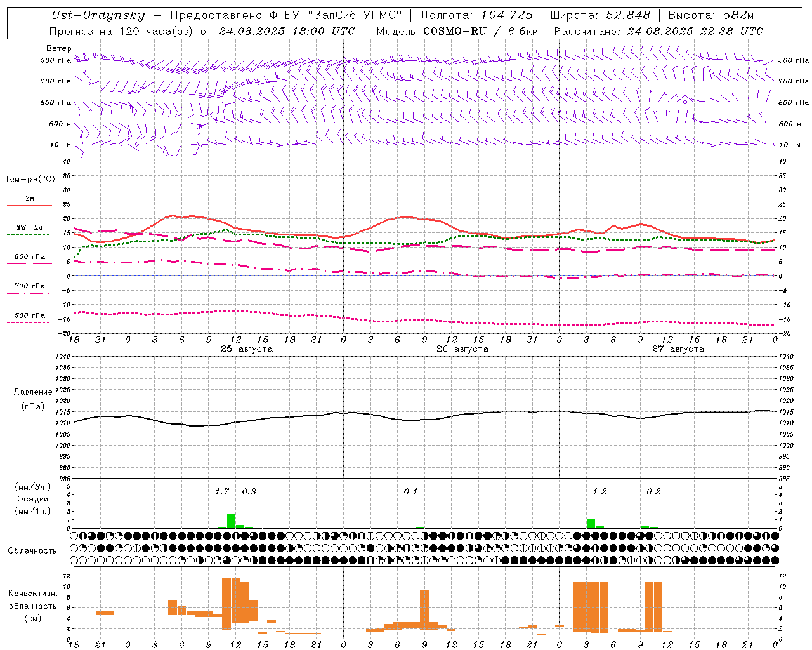
Task: Click tallest green precipitation bar below 1.7
Action: click(x=231, y=521)
